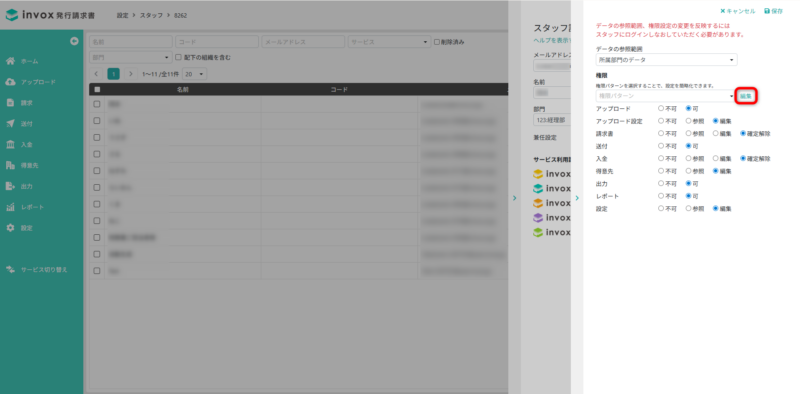800x394 pixels.
Task: Set 出力 permission to 可
Action: click(x=688, y=183)
